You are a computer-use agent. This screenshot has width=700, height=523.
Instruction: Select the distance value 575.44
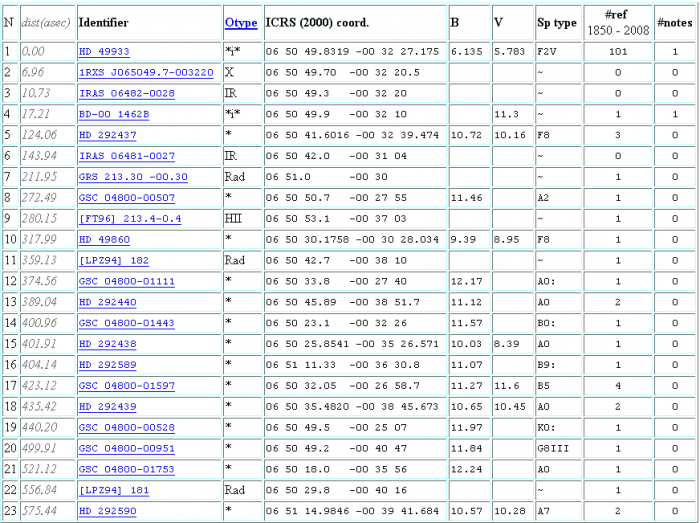point(39,511)
